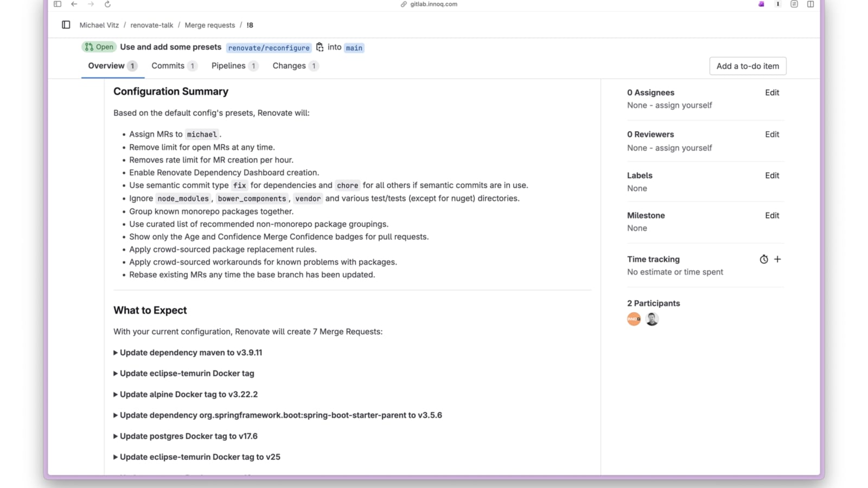
Task: Click 'Enable Renovate Dependency Dashboard creation.' text
Action: tap(224, 172)
